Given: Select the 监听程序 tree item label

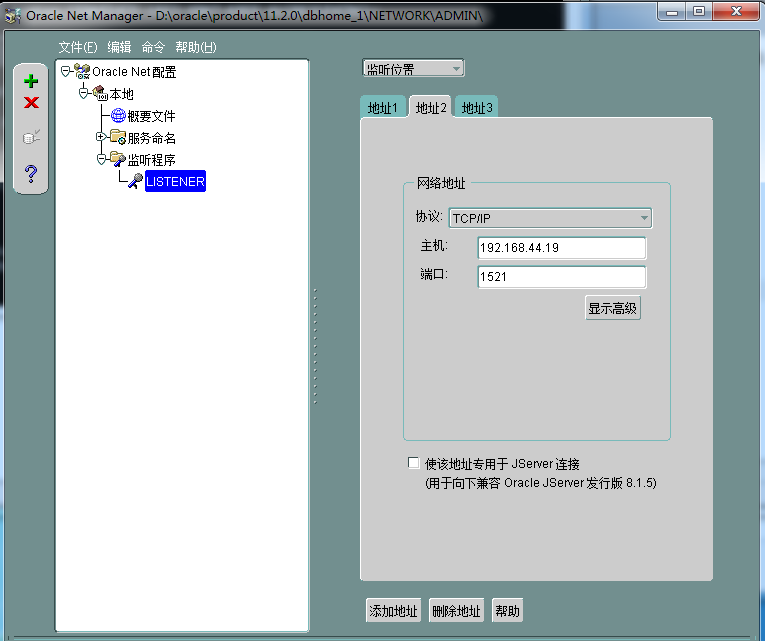Looking at the screenshot, I should [151, 160].
